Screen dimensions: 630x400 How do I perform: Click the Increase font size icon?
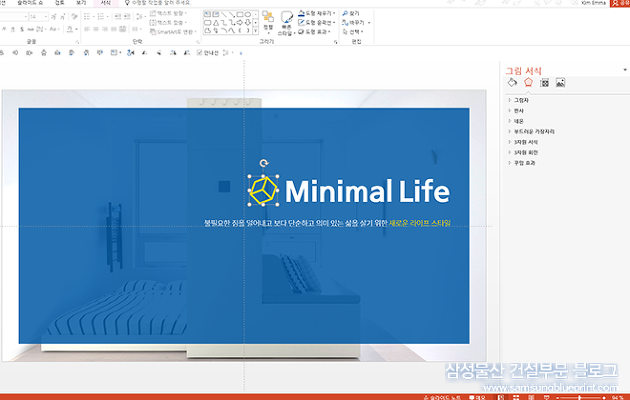pos(53,17)
